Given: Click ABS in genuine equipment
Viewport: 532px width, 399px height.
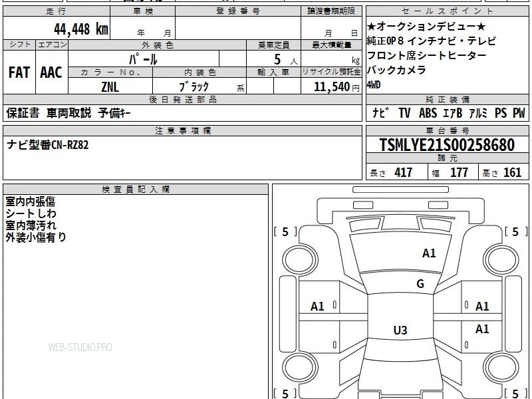Looking at the screenshot, I should pos(428,113).
